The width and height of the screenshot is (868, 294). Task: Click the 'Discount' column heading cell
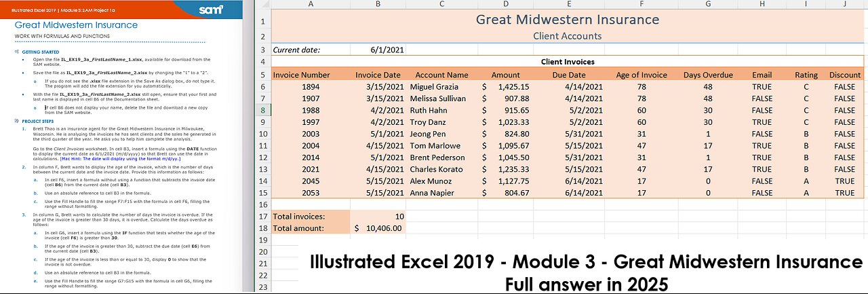point(846,75)
